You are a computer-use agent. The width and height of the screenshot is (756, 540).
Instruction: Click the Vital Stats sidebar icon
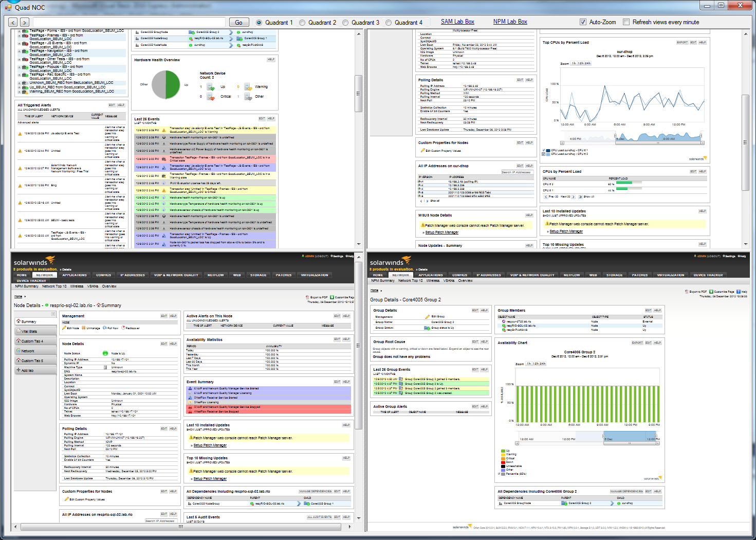point(19,331)
